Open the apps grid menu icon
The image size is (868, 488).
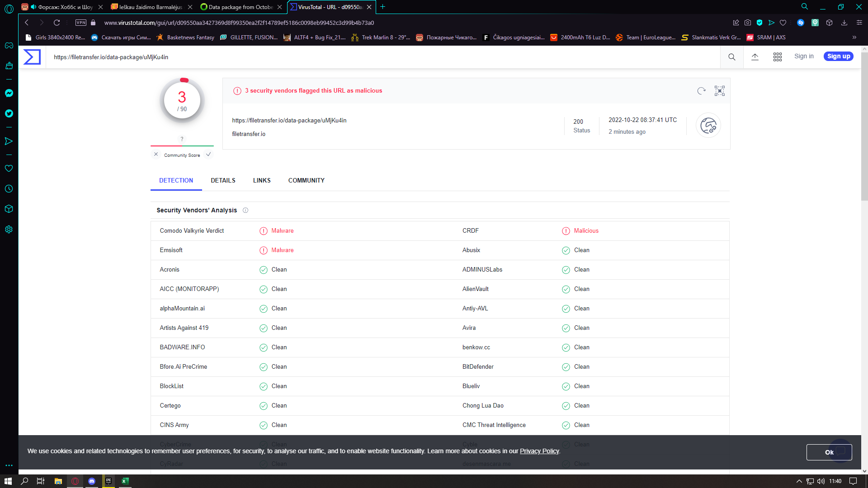pyautogui.click(x=778, y=57)
